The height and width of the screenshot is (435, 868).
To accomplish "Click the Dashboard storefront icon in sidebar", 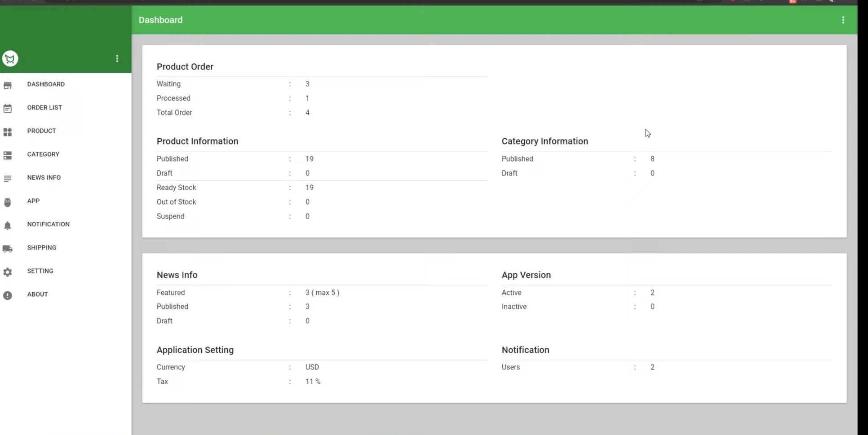I will click(8, 85).
